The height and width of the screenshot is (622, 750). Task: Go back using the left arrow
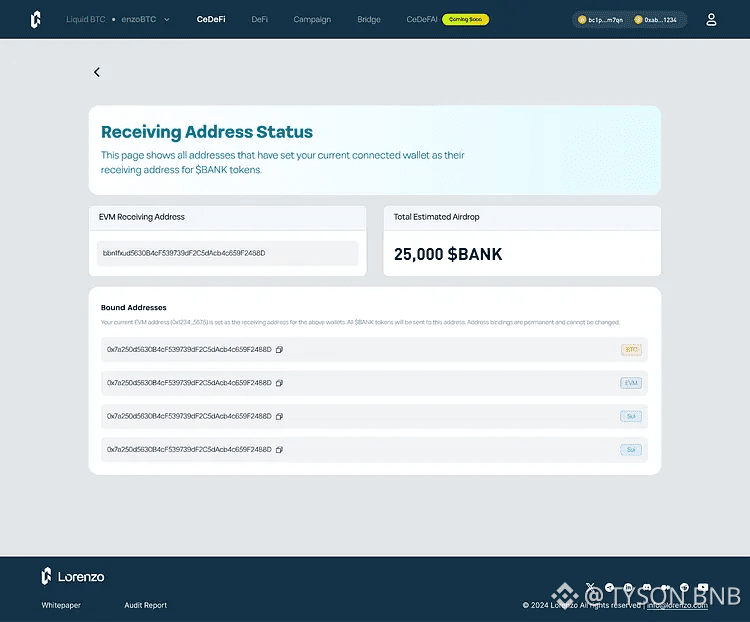point(97,72)
